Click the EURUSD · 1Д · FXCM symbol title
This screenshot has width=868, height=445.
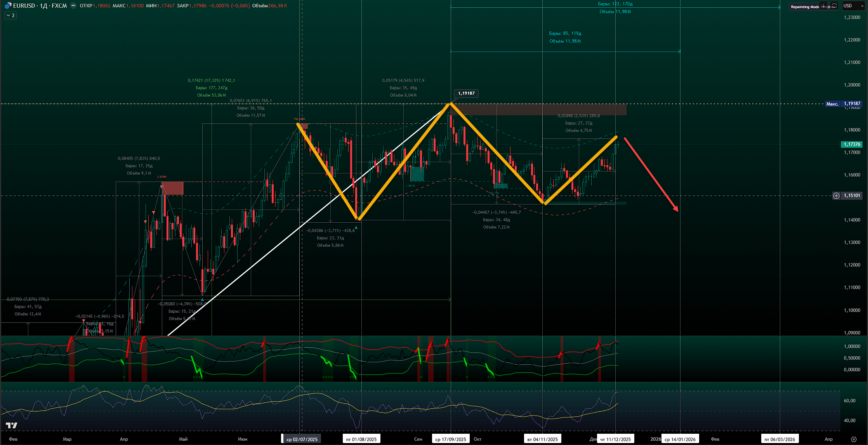click(40, 6)
